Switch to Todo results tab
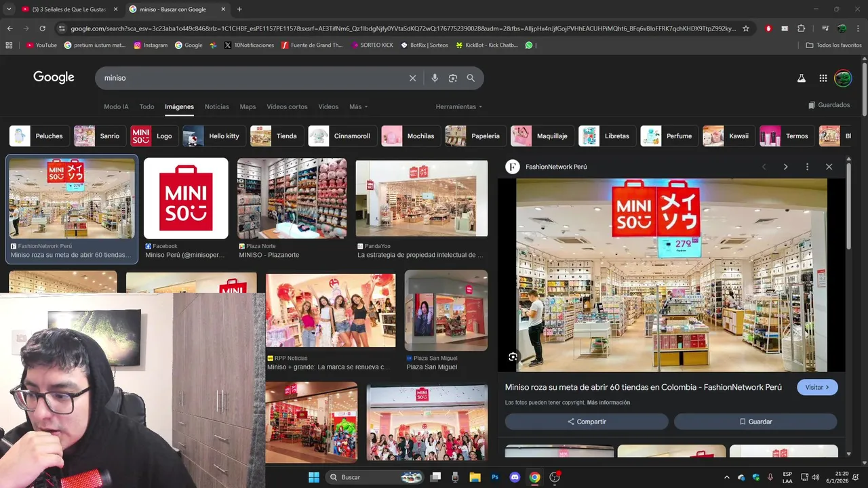Screen dimensions: 868x488 click(x=147, y=106)
